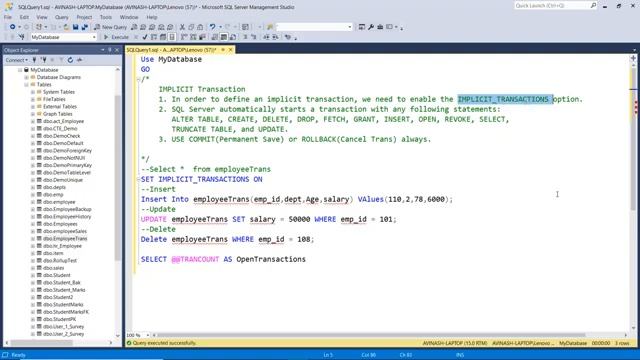Image resolution: width=640 pixels, height=360 pixels.
Task: Click the SET IMPLICIT_TRANSACTIONS ON line
Action: (202, 179)
